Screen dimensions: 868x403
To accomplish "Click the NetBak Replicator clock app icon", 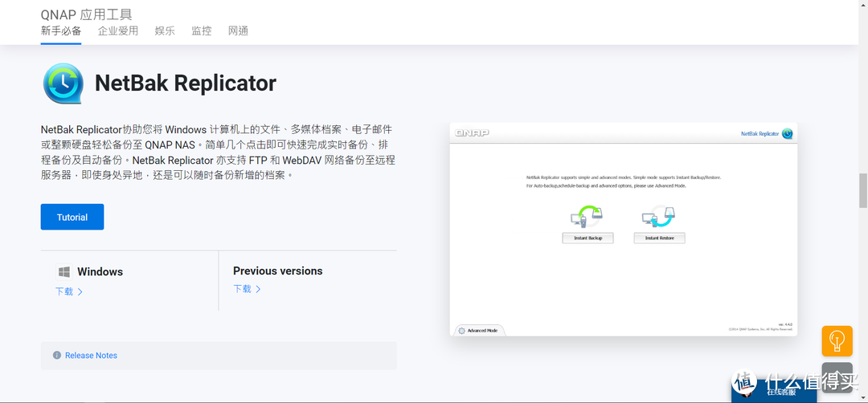I will [x=63, y=83].
